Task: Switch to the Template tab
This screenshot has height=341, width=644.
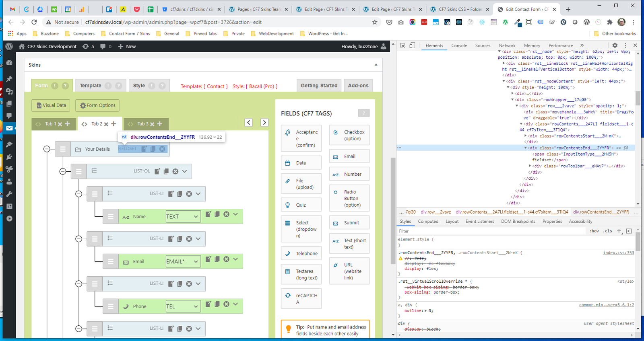Action: 91,86
